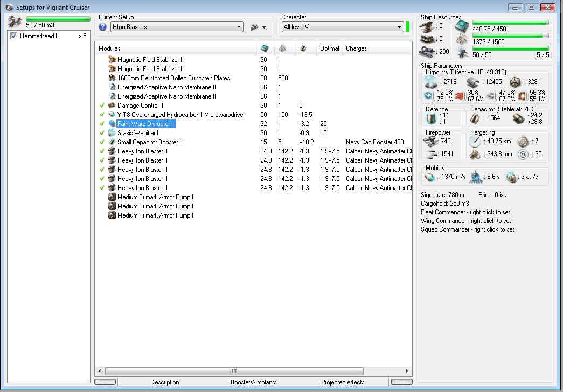
Task: Click the targeting range icon showing 43.75 km
Action: 475,142
